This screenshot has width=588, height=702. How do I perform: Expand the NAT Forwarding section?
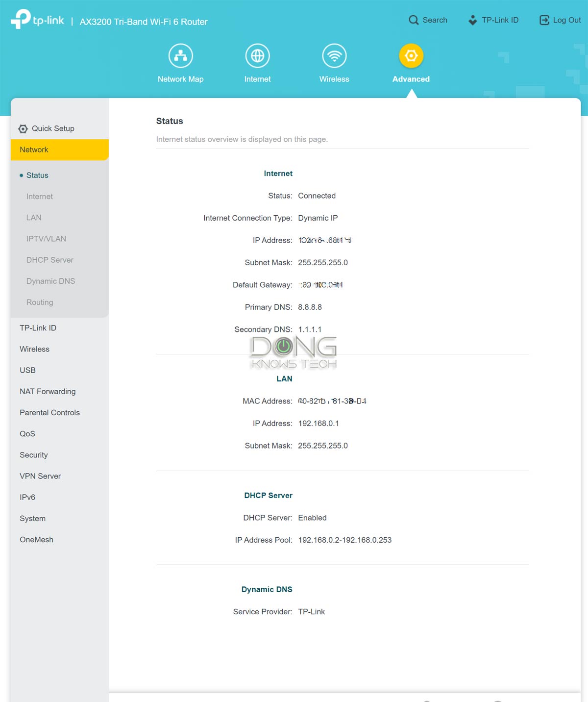click(48, 392)
